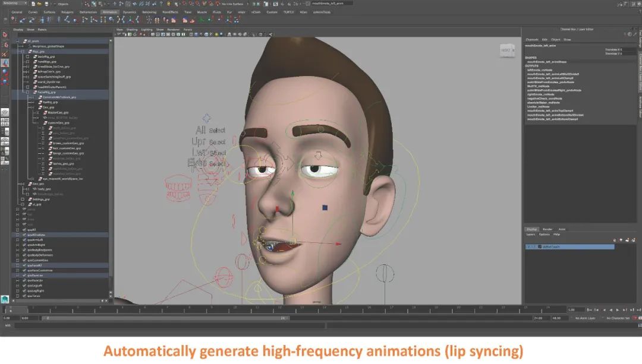The width and height of the screenshot is (642, 364).
Task: Collapse the Rigs_grp tree node
Action: pyautogui.click(x=22, y=52)
